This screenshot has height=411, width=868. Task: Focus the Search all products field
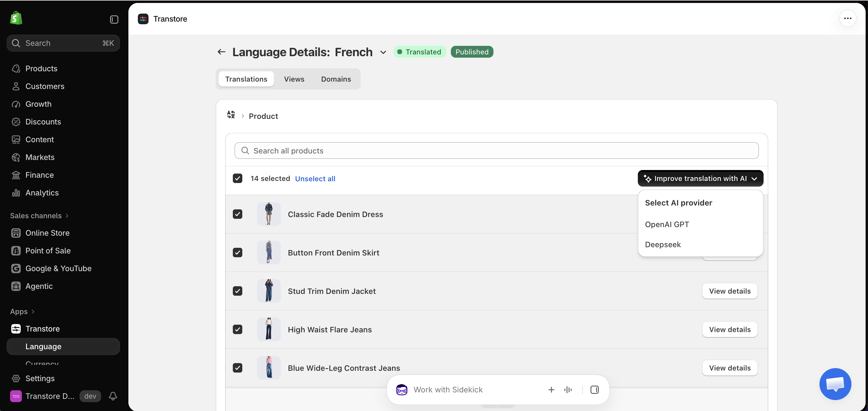pos(496,151)
